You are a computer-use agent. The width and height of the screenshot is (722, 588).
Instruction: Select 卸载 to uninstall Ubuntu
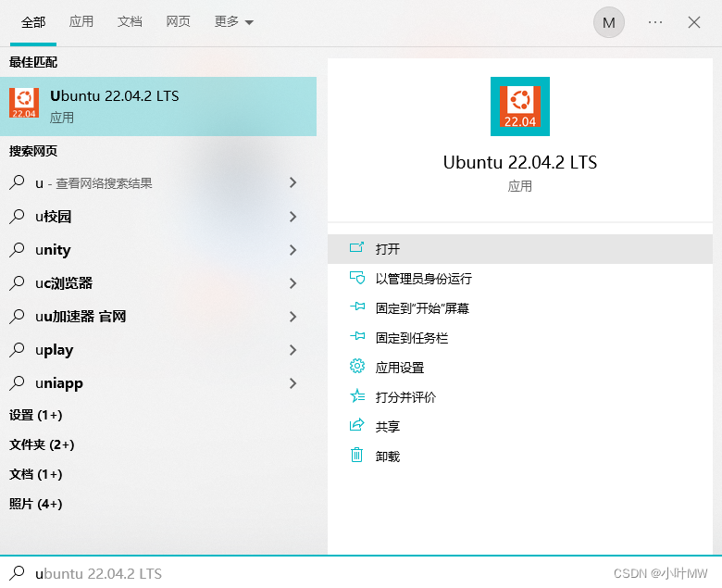tap(520, 456)
